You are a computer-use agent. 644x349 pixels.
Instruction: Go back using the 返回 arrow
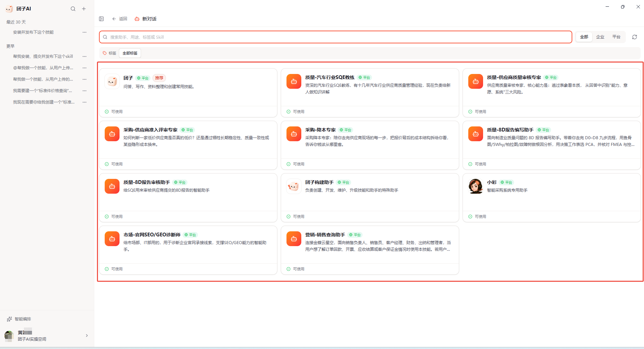coord(120,19)
